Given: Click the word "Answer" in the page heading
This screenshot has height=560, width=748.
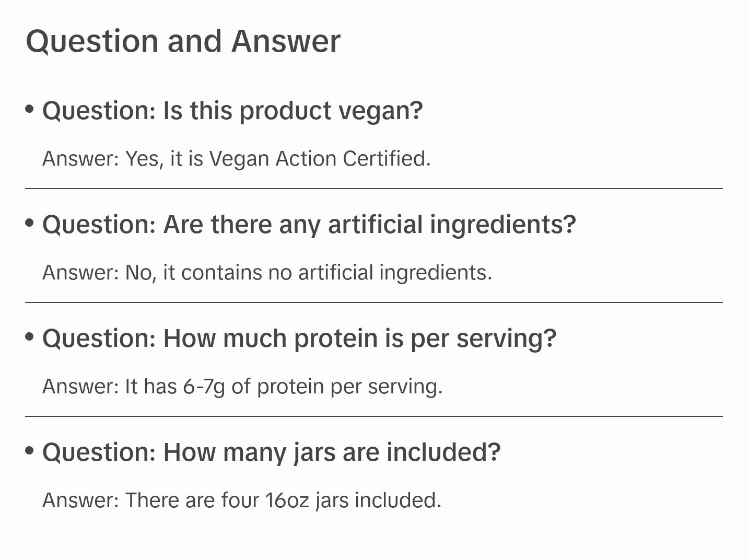Looking at the screenshot, I should pos(286,41).
